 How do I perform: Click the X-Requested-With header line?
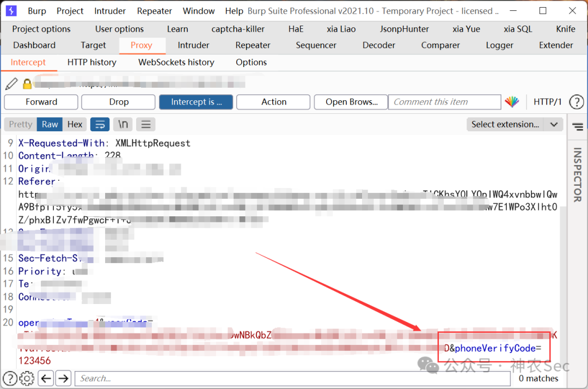[x=104, y=143]
